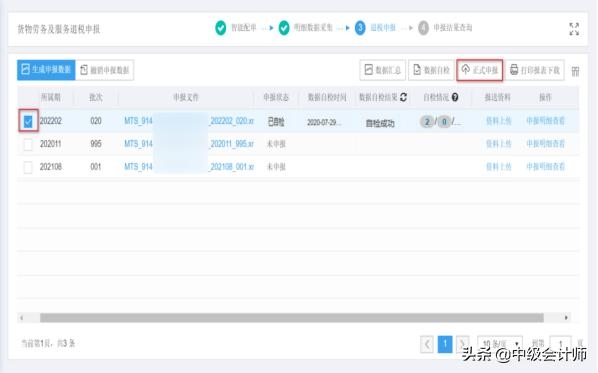This screenshot has height=373, width=598.
Task: Click the 未申报 status in row 202108
Action: 276,167
